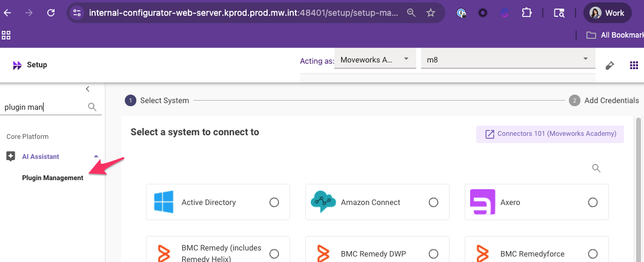This screenshot has height=262, width=644.
Task: Click the BMC Remedy DWP label text
Action: coord(373,254)
